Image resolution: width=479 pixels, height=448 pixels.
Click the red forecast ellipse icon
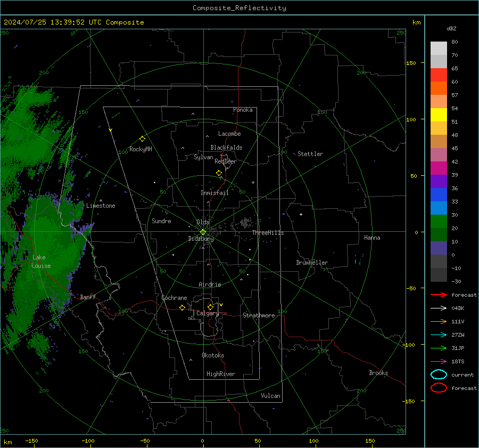[x=439, y=388]
